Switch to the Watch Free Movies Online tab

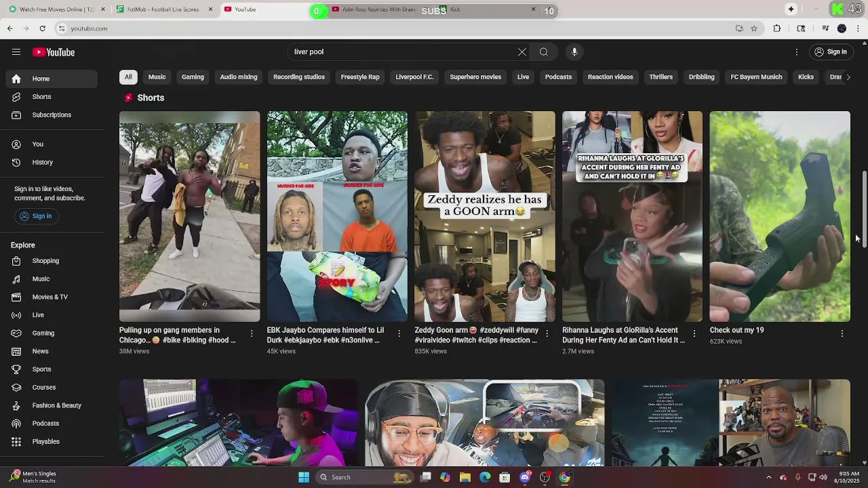click(x=57, y=9)
